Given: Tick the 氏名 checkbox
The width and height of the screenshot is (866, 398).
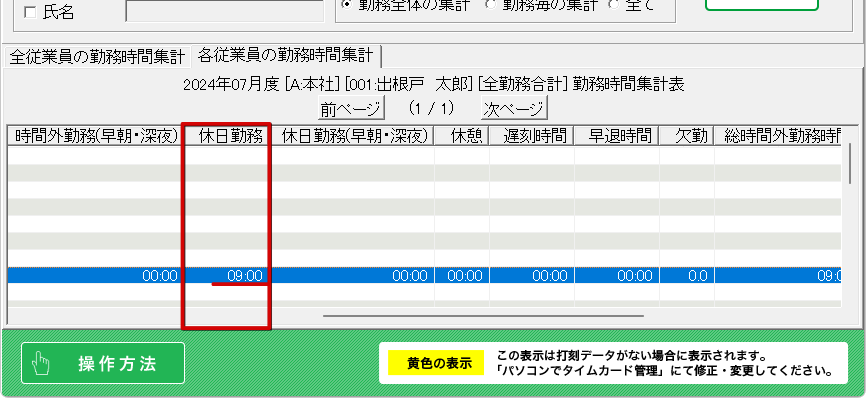Looking at the screenshot, I should pyautogui.click(x=29, y=14).
